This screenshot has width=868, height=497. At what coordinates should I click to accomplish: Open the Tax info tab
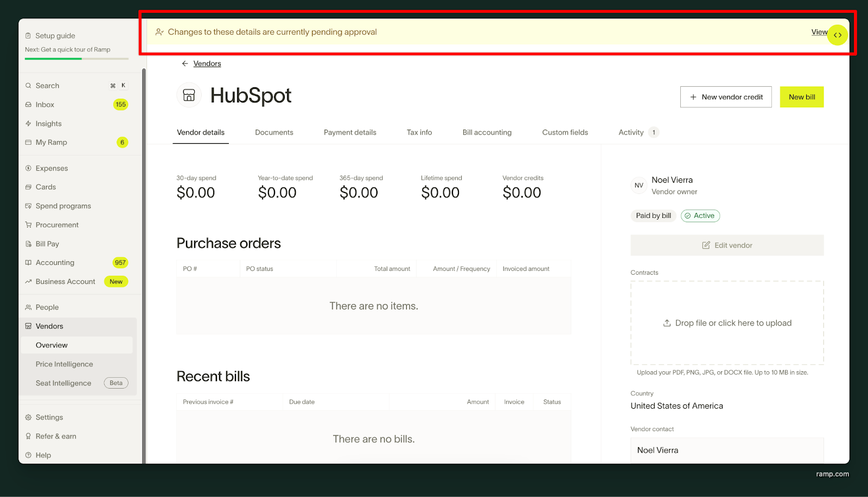419,132
